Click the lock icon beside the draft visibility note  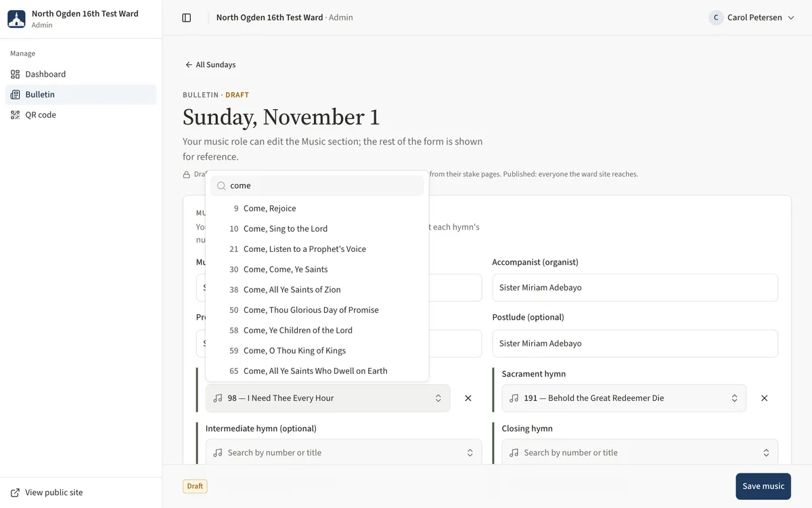click(187, 175)
